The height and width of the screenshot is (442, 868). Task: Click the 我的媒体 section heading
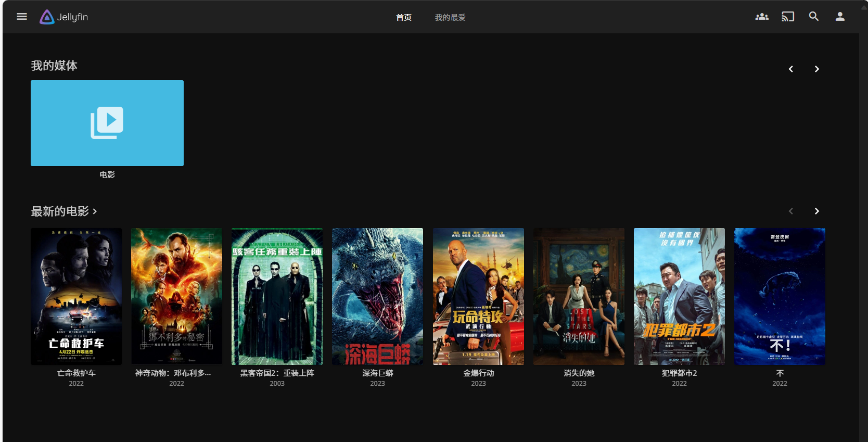point(54,66)
